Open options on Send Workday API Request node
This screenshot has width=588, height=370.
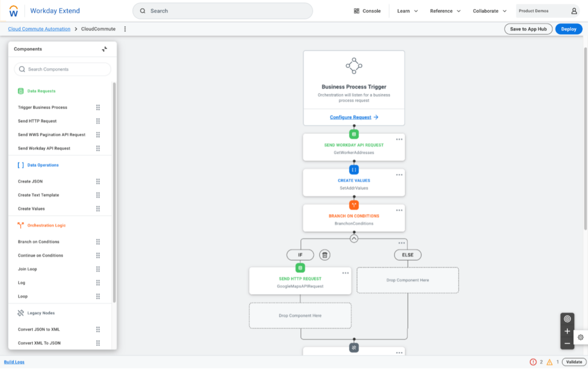pos(400,140)
